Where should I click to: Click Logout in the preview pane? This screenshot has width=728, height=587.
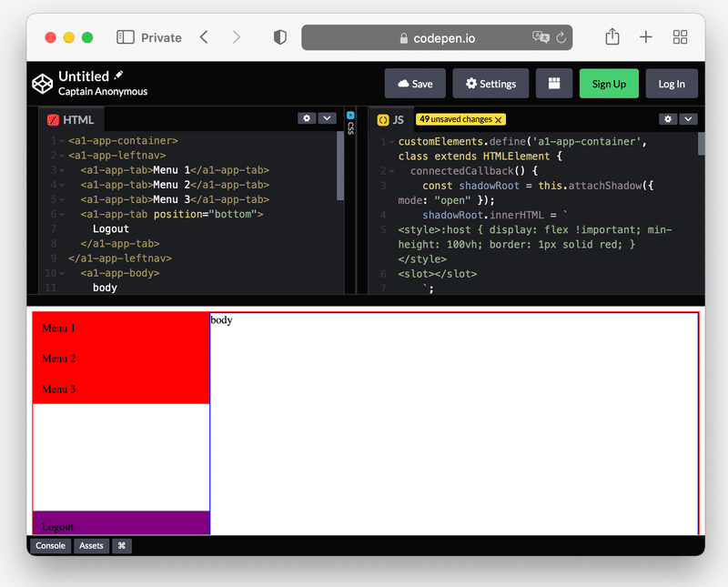57,527
